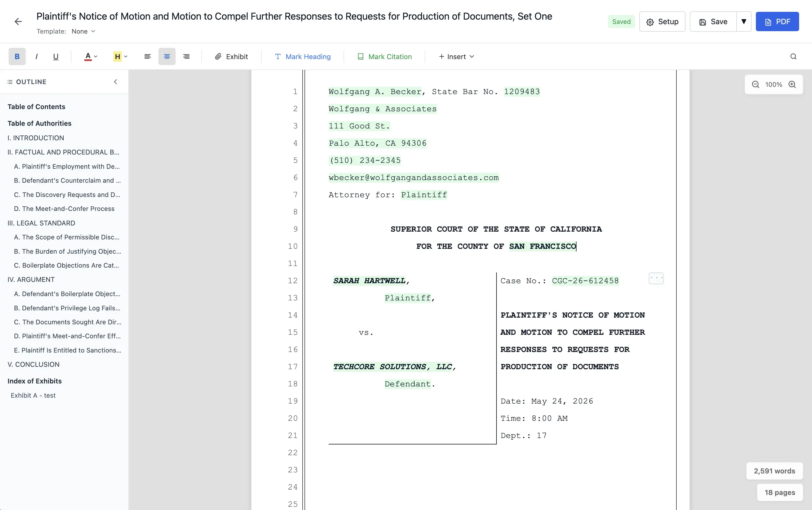Open Table of Authorities in outline

39,123
